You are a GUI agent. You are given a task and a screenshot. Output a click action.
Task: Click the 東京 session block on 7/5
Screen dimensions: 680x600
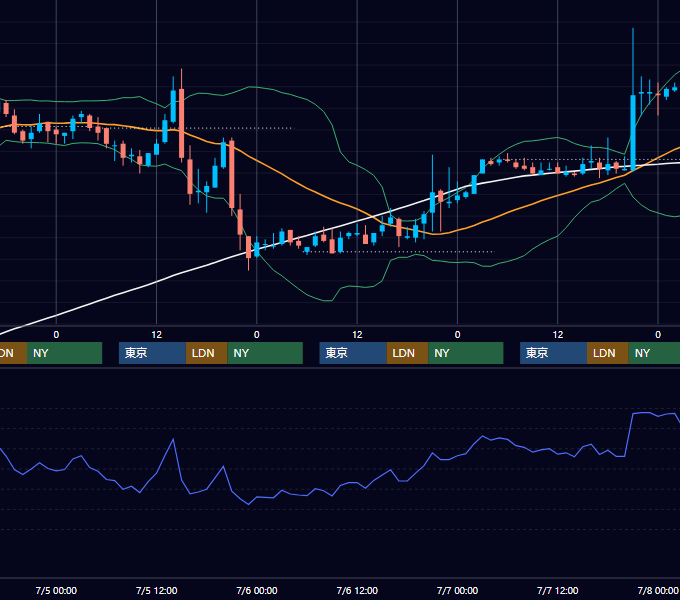pyautogui.click(x=152, y=353)
